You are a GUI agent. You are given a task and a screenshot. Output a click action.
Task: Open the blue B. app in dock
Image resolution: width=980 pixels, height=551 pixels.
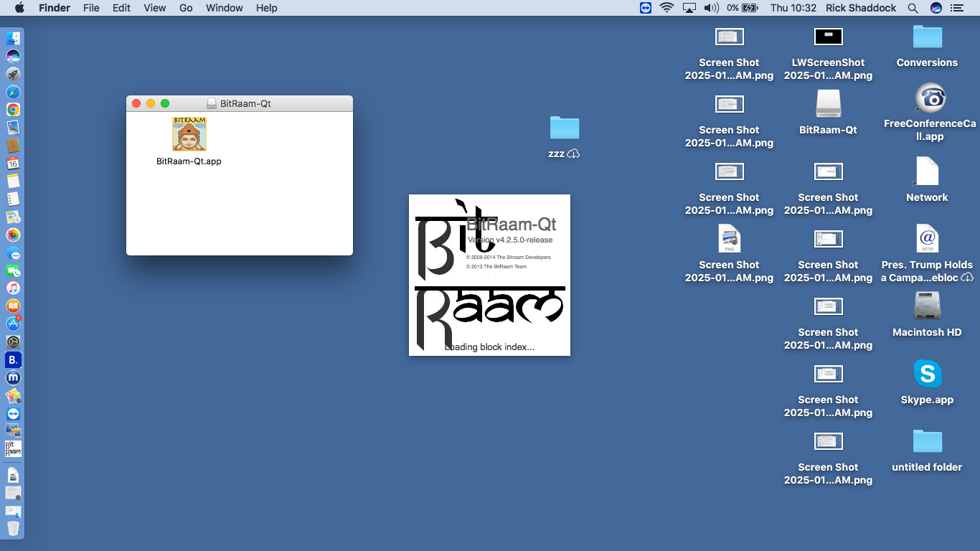click(13, 360)
